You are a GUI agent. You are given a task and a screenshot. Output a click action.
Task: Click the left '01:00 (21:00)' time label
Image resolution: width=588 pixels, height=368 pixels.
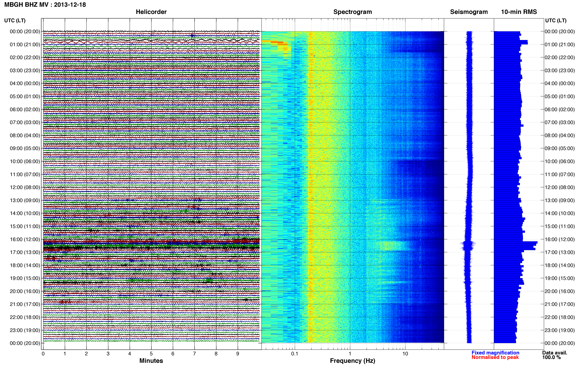point(25,45)
